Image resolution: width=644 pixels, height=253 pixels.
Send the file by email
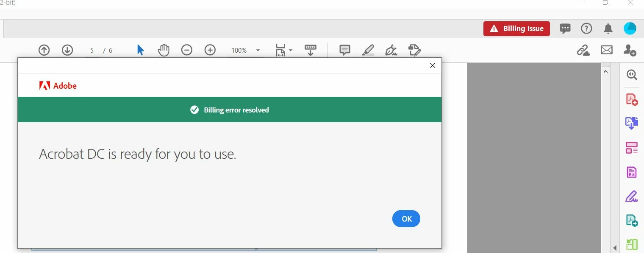pyautogui.click(x=607, y=50)
